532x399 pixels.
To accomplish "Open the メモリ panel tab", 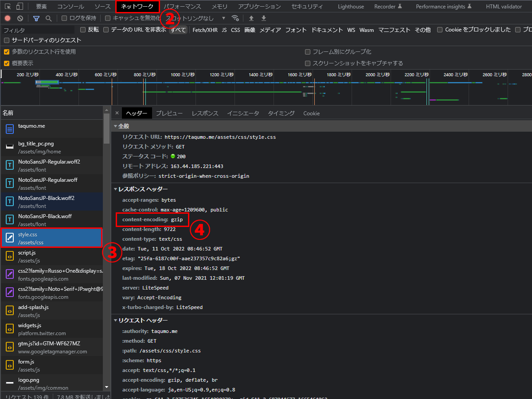I will coord(220,6).
